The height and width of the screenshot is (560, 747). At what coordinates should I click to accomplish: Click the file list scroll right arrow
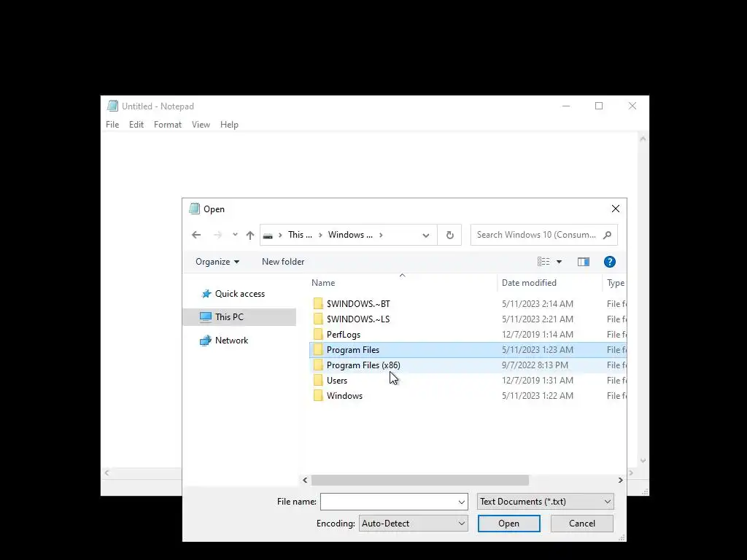click(620, 480)
